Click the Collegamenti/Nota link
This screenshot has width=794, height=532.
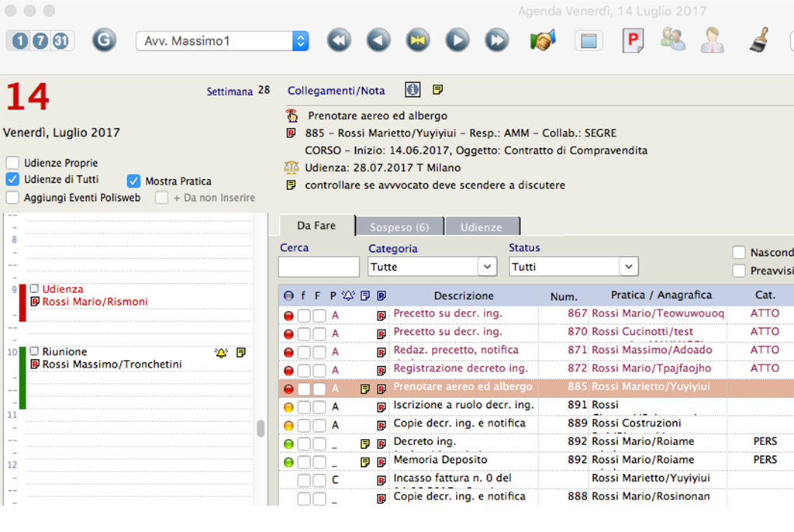pyautogui.click(x=337, y=90)
